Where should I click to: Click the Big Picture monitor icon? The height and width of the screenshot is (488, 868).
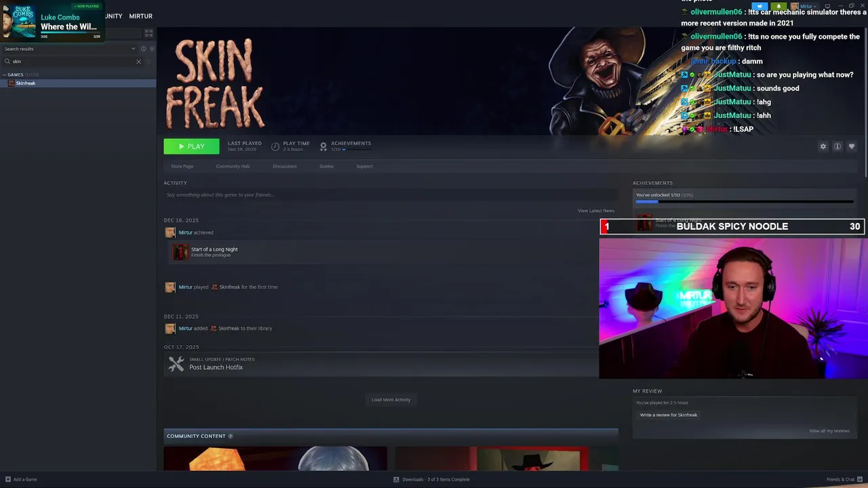827,6
